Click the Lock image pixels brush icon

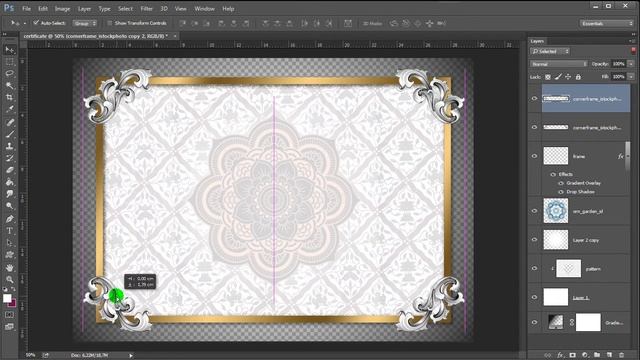coord(558,77)
